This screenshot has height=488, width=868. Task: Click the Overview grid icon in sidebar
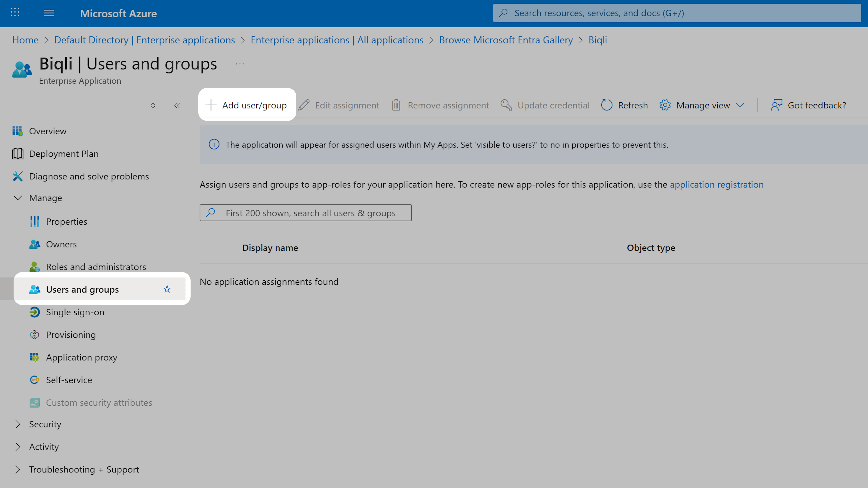(18, 131)
